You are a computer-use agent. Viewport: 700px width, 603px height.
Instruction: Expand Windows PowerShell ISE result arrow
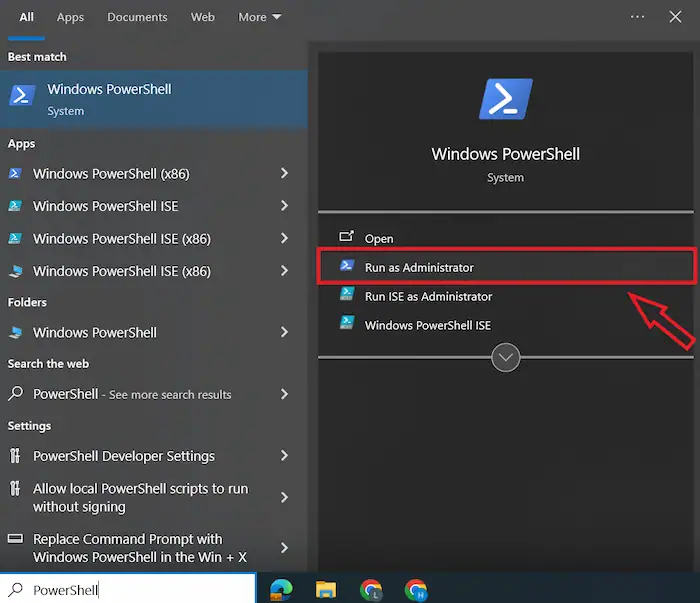(x=285, y=206)
